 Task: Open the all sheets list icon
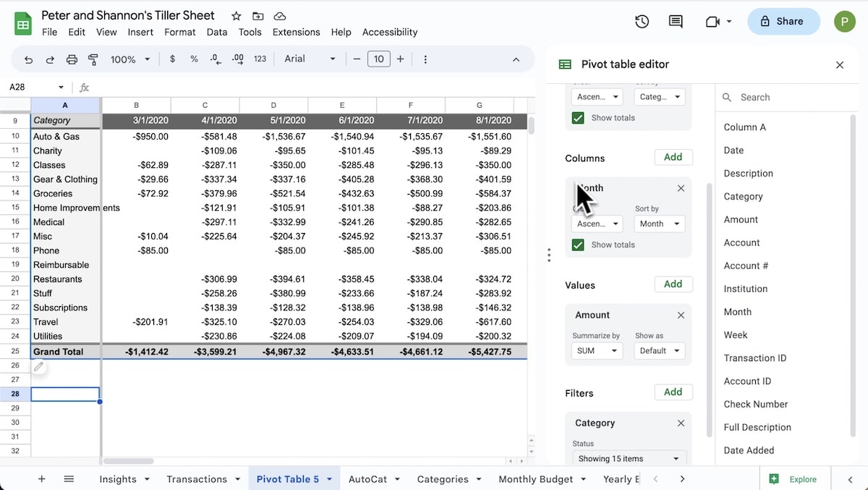click(x=69, y=479)
